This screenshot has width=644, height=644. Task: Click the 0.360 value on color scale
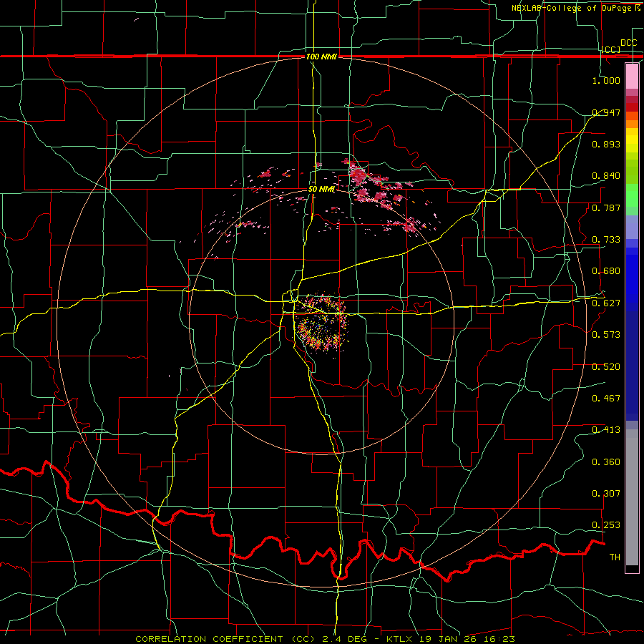tap(606, 462)
